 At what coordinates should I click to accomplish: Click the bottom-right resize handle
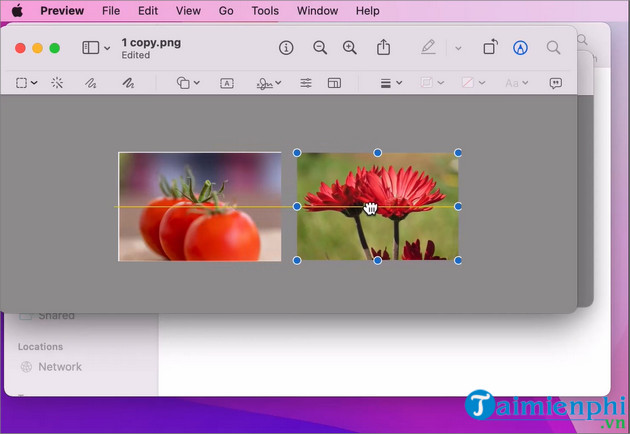pyautogui.click(x=458, y=260)
